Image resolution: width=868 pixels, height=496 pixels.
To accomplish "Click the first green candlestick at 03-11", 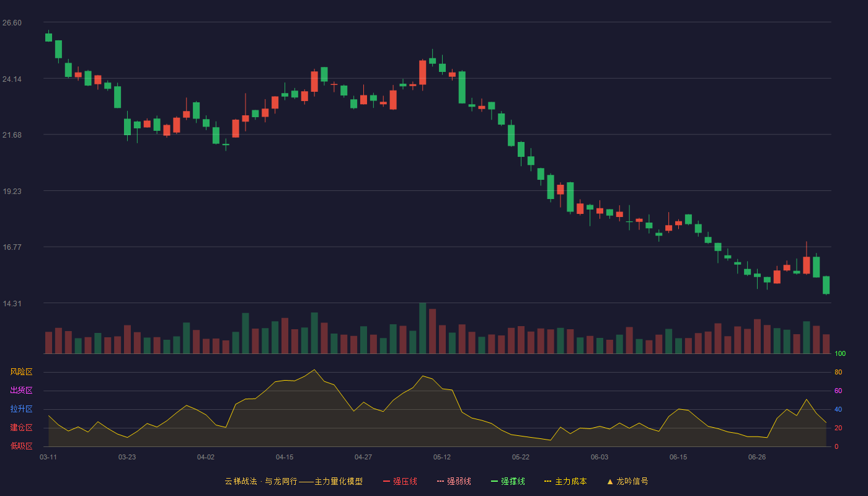I will coord(48,37).
